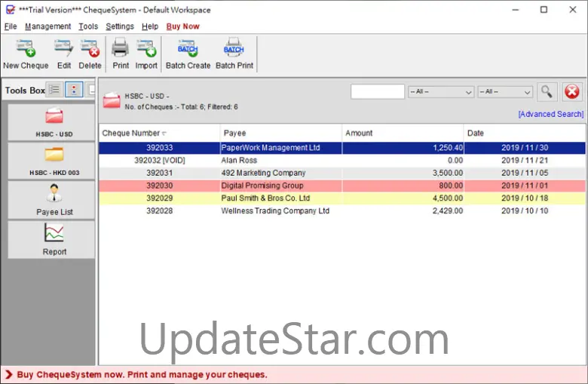Screen dimensions: 588x384
Task: Click amount 1,250.40
Action: (448, 148)
